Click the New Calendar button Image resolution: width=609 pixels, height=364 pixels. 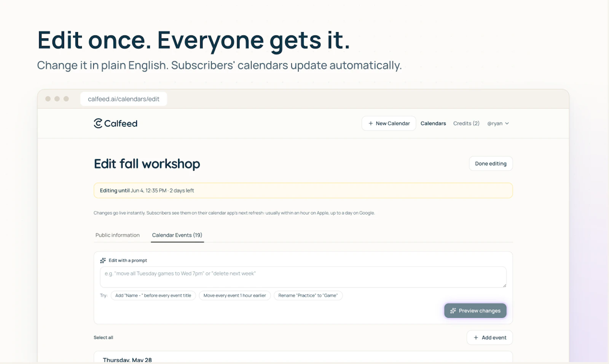pos(389,123)
